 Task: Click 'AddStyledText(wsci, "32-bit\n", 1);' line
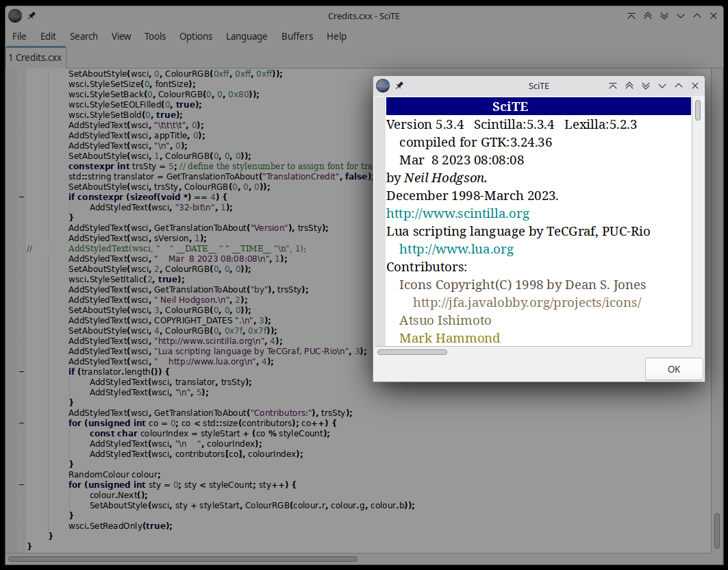point(161,207)
